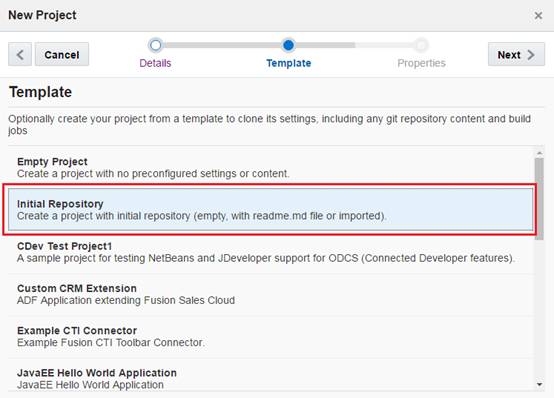Click the scrollbar up arrow

coord(539,153)
